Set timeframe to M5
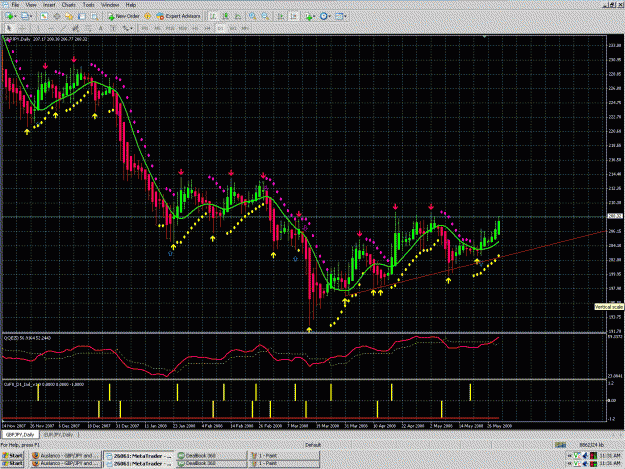 pyautogui.click(x=157, y=28)
